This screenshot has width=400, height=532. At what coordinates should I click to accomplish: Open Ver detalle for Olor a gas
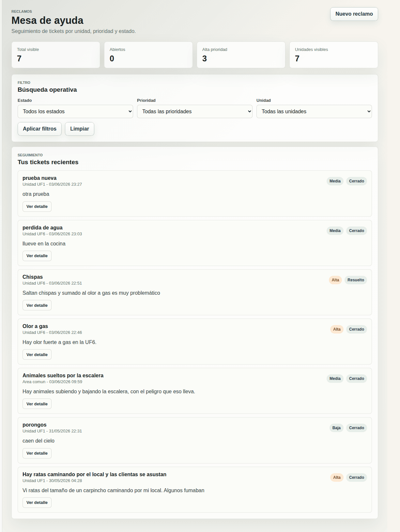tap(37, 355)
